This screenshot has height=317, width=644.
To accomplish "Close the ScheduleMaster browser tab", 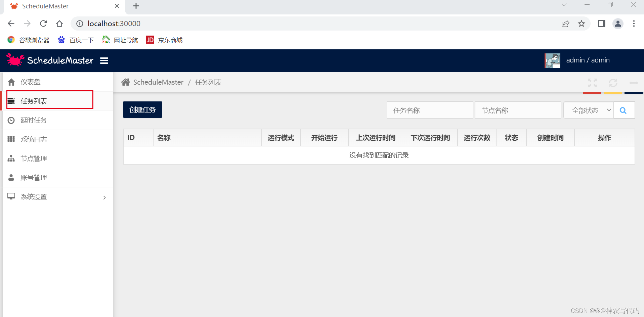I will [117, 6].
